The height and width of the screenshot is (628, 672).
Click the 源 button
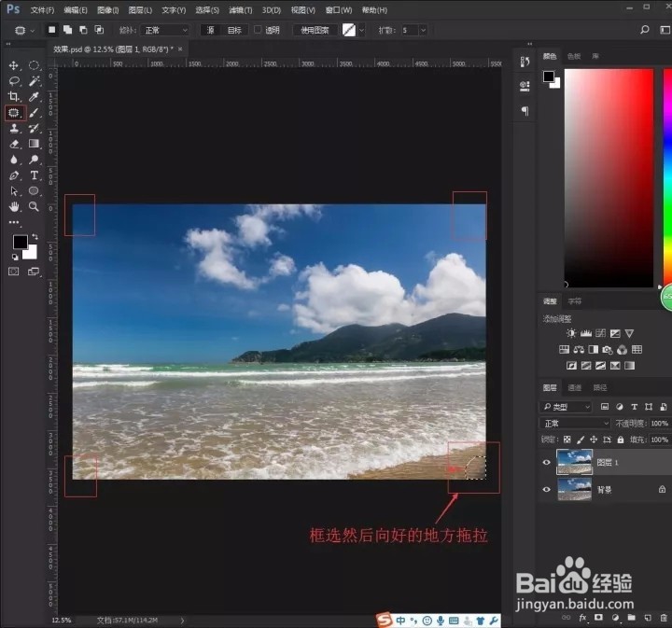point(210,30)
